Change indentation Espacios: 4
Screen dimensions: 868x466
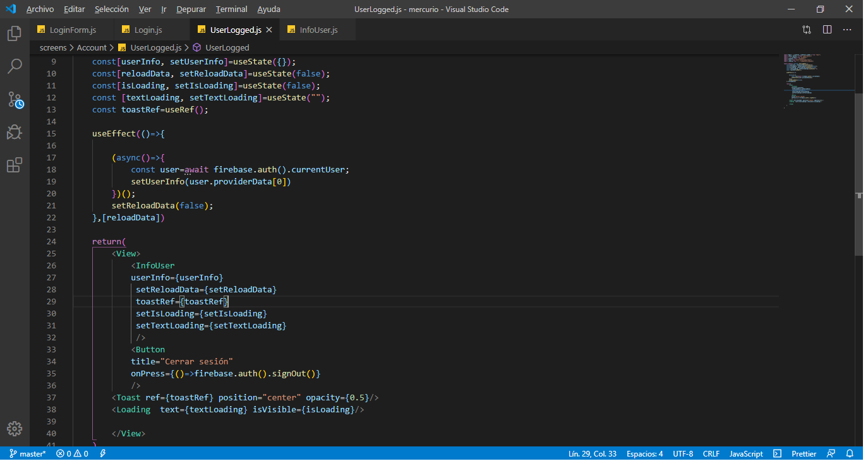pos(644,453)
